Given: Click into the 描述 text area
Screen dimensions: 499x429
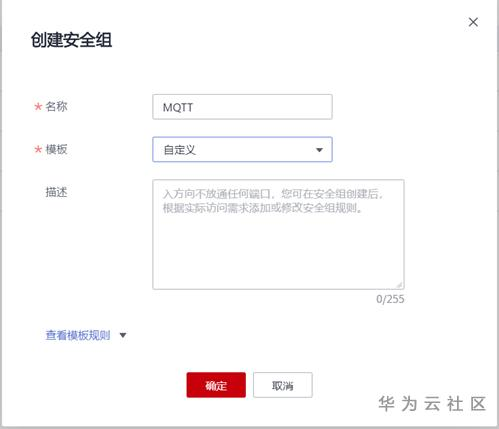Looking at the screenshot, I should point(278,234).
